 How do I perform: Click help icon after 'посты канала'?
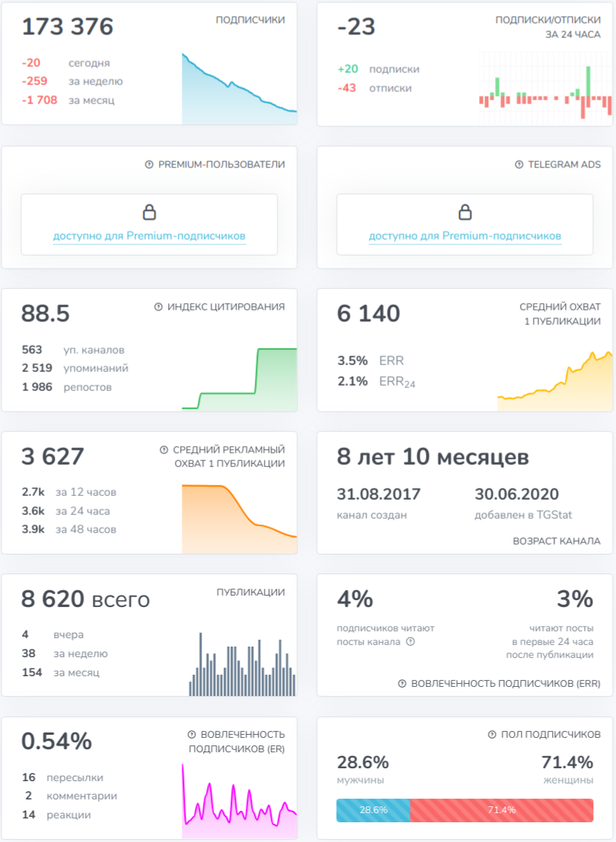(x=411, y=642)
